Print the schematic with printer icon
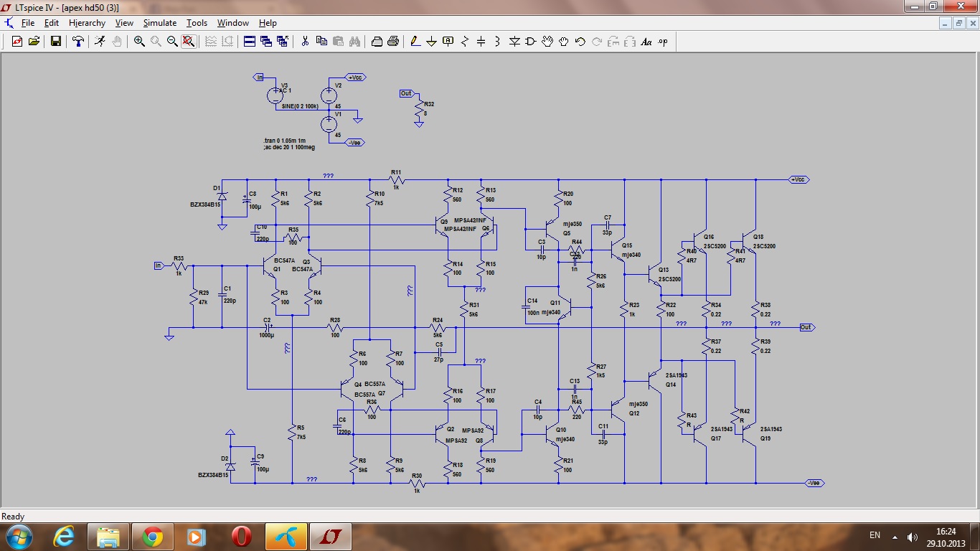The image size is (980, 551). [x=393, y=42]
